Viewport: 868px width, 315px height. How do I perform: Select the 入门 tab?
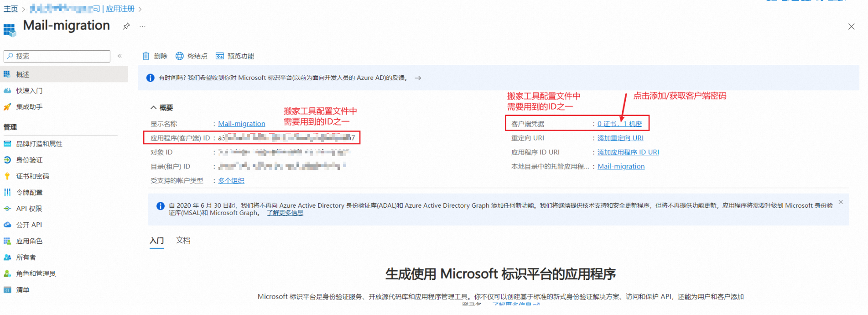(x=156, y=241)
